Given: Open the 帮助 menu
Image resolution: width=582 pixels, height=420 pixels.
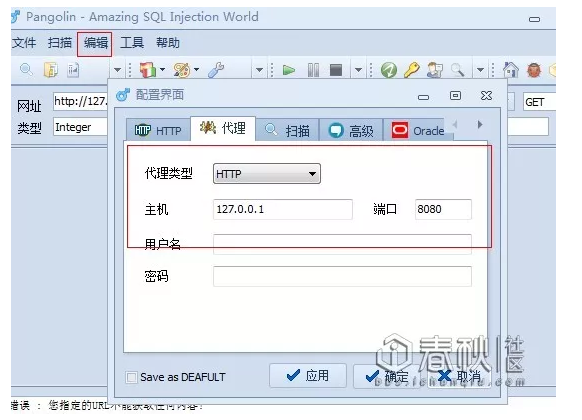Looking at the screenshot, I should click(x=168, y=43).
